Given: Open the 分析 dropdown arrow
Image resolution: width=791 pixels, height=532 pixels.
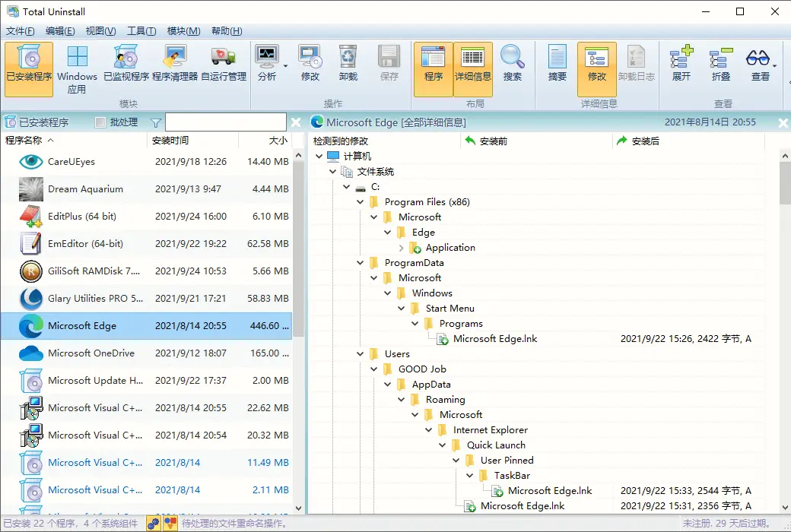Looking at the screenshot, I should [285, 66].
